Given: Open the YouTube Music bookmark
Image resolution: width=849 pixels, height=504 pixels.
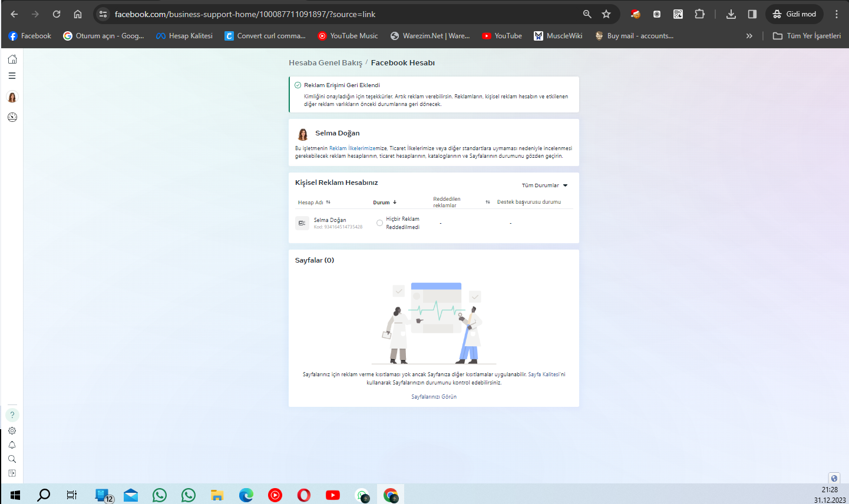Looking at the screenshot, I should [x=348, y=36].
